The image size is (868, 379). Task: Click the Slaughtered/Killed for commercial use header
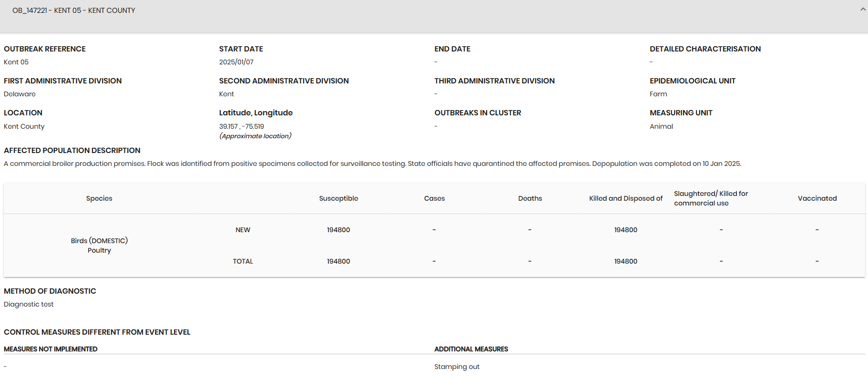[711, 198]
